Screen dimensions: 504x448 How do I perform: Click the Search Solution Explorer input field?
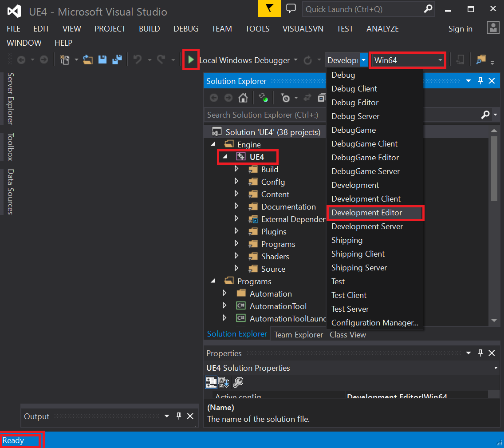click(x=265, y=115)
